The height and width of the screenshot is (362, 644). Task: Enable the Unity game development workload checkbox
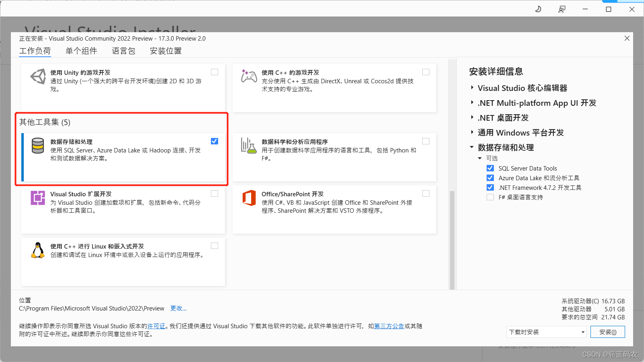point(215,72)
